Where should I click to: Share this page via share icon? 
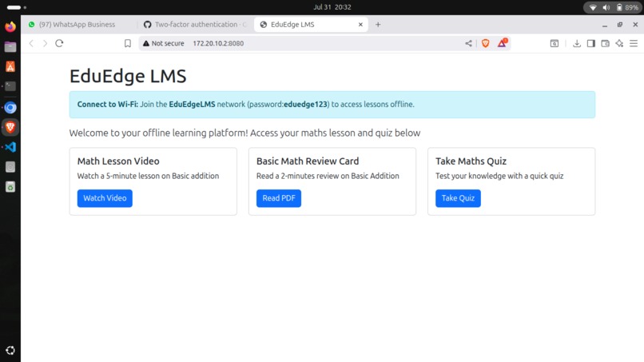pyautogui.click(x=468, y=43)
